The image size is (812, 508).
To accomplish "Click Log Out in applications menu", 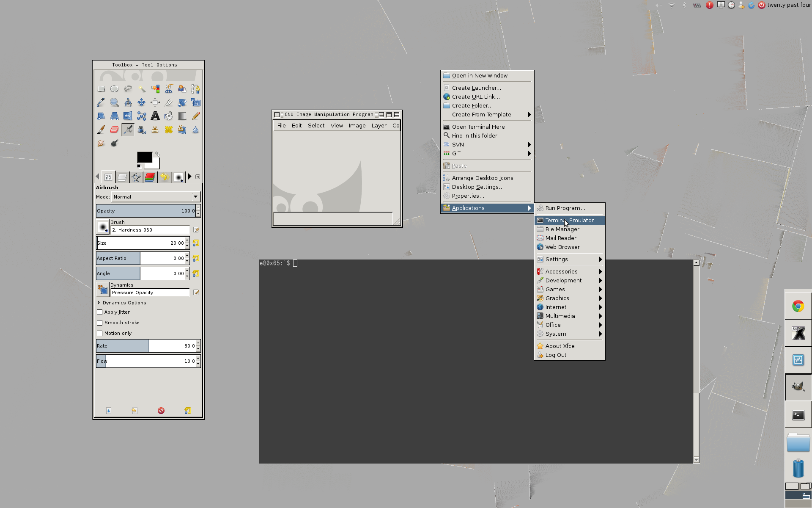I will (x=555, y=355).
